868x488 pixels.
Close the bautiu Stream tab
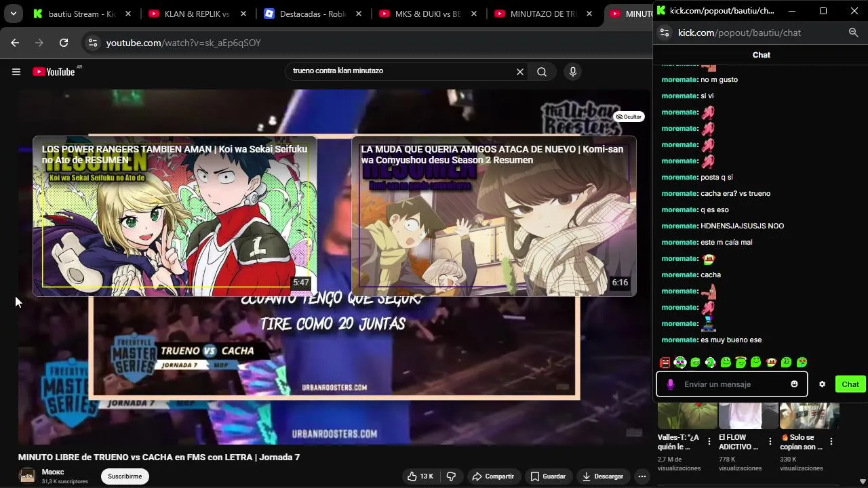[128, 14]
